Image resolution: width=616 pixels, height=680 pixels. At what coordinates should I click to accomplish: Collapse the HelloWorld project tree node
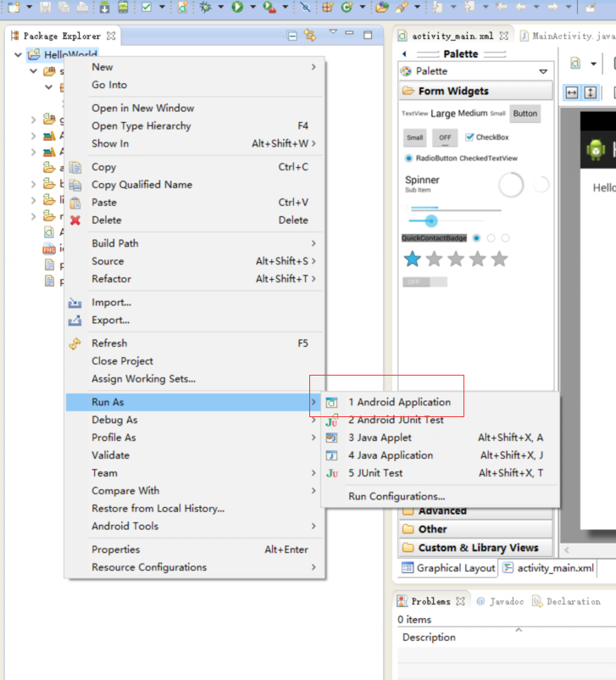coord(19,54)
